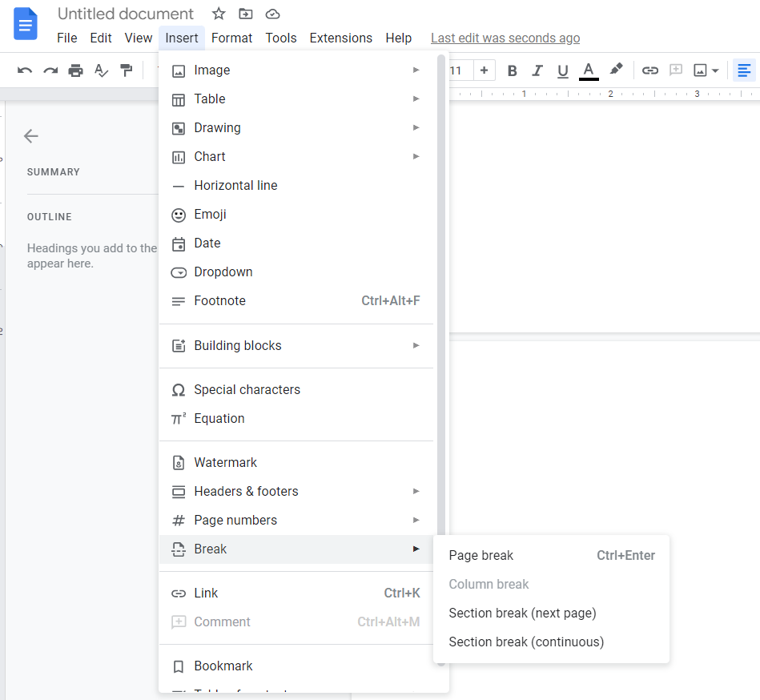Click the move-to-folder icon
This screenshot has height=700, width=760.
[246, 14]
